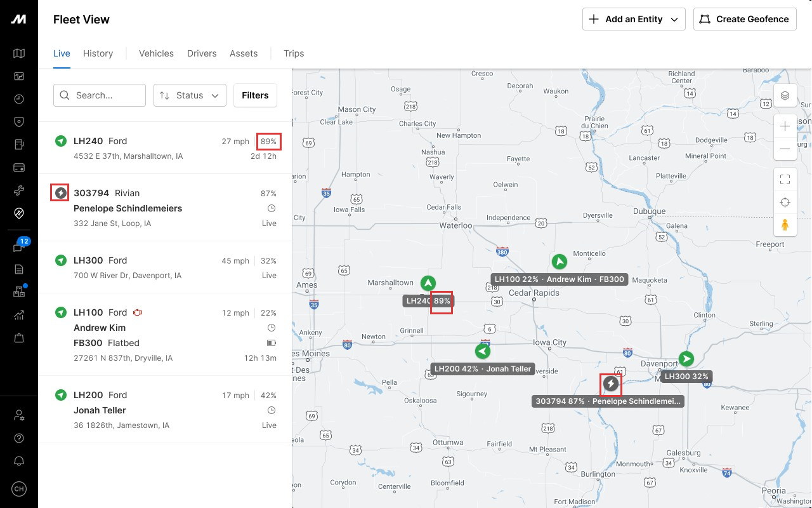Open the Vehicles tab
812x508 pixels.
click(x=156, y=53)
